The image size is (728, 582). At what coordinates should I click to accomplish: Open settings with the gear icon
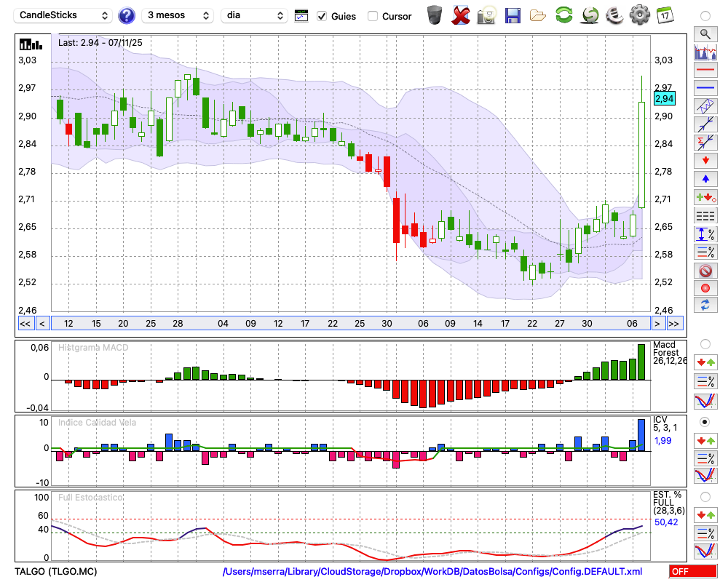tap(639, 15)
